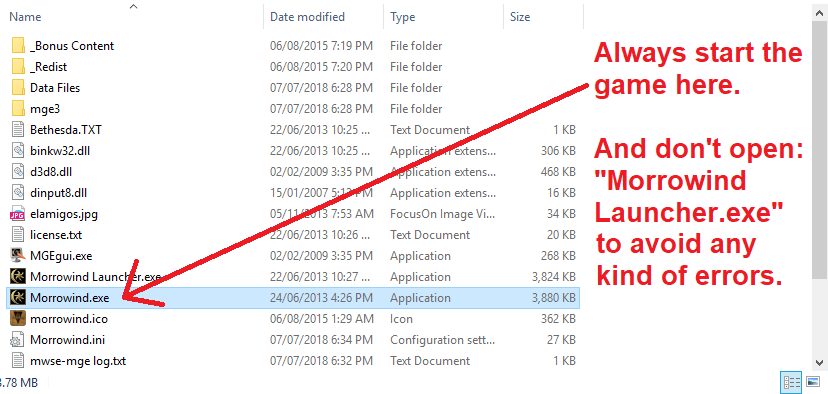Click the morrowind.ico icon
828x394 pixels.
18,318
